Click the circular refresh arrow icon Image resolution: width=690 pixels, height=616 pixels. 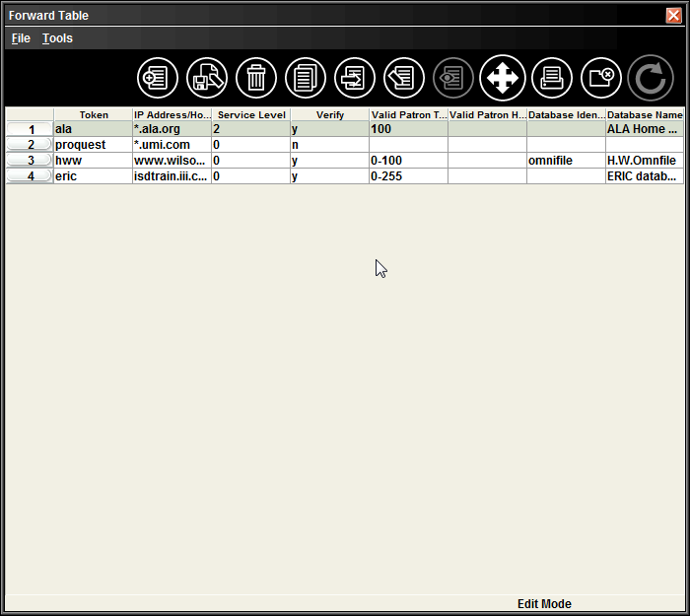(651, 78)
